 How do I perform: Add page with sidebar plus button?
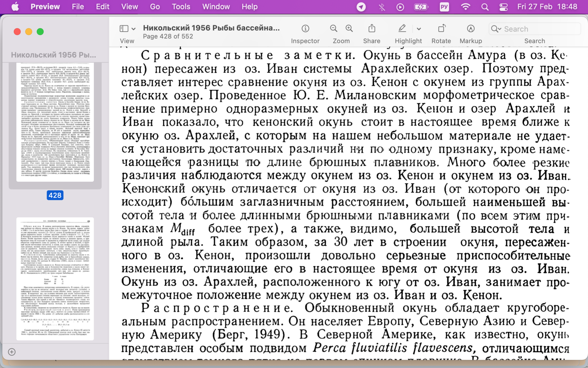[12, 352]
